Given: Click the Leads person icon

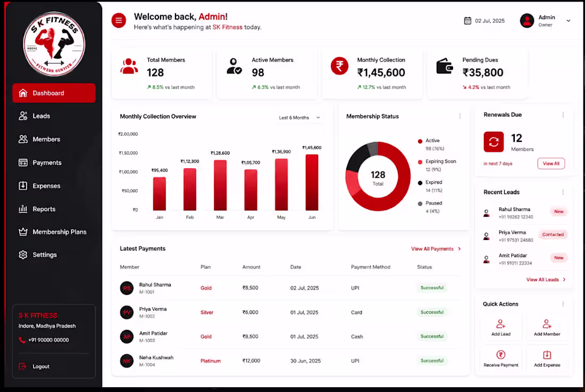Looking at the screenshot, I should pos(23,116).
